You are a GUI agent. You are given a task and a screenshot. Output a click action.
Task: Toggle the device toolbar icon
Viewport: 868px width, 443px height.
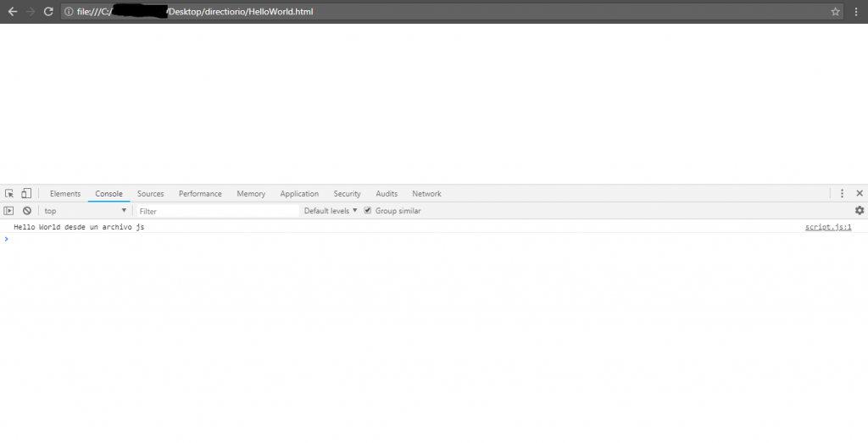[26, 194]
